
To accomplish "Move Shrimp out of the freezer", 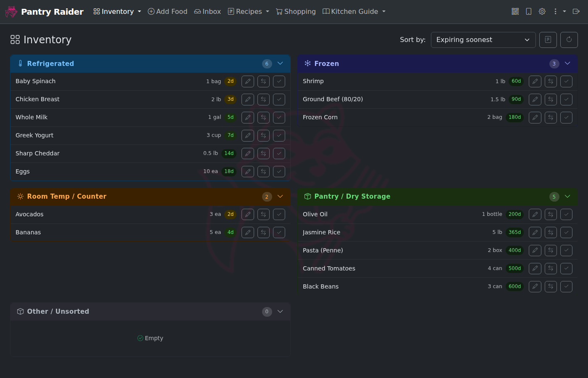I will (551, 81).
